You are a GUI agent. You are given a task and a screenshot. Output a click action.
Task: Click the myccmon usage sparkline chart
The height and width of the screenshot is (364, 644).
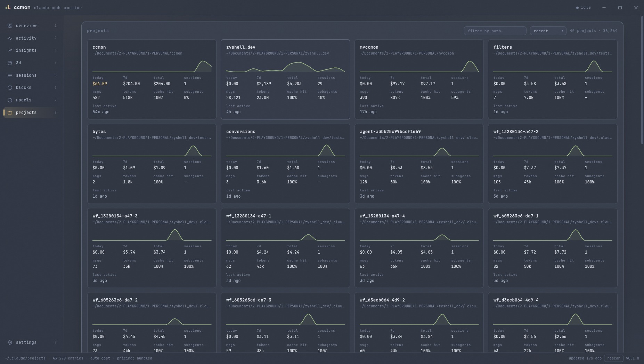pyautogui.click(x=419, y=66)
